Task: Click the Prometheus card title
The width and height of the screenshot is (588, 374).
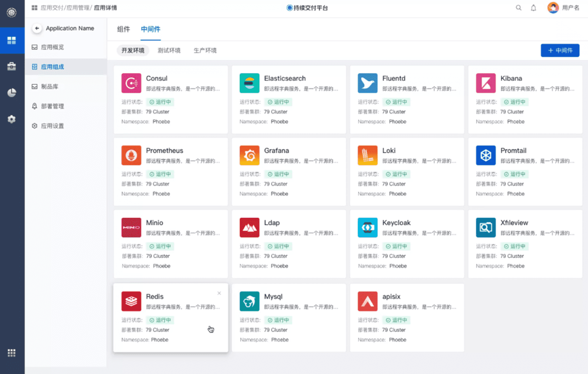Action: coord(164,150)
